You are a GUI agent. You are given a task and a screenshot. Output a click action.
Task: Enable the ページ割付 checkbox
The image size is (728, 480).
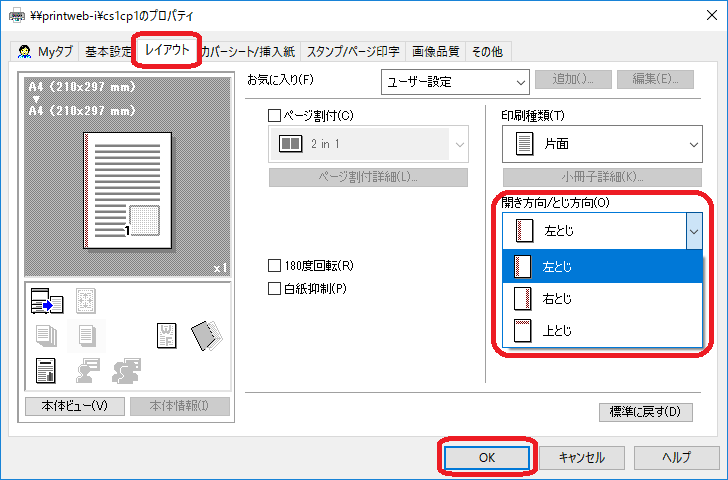(x=274, y=115)
